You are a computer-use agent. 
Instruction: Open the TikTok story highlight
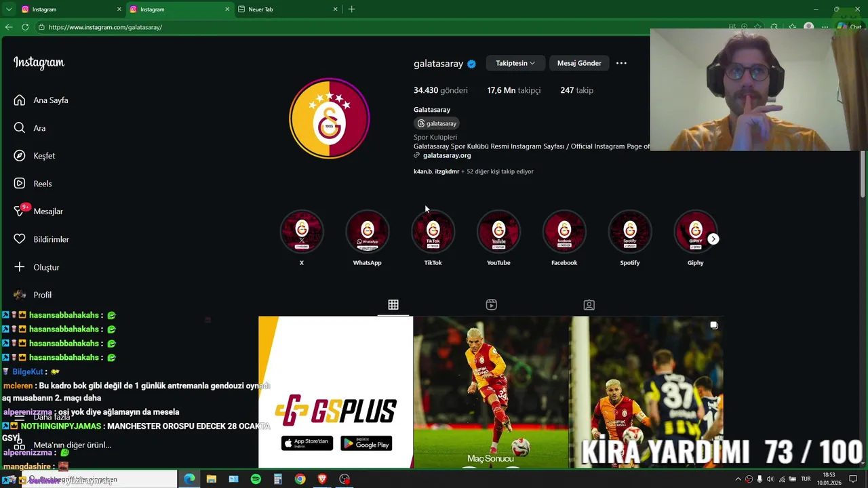433,232
